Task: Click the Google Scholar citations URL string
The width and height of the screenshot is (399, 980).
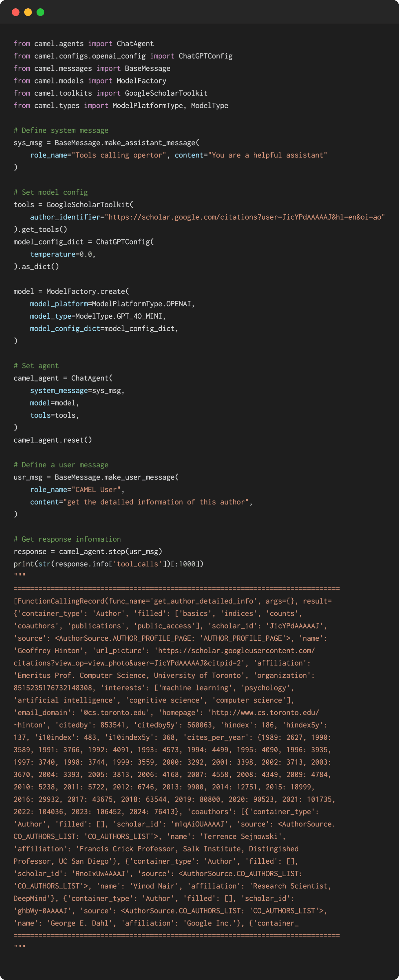Action: coord(245,217)
